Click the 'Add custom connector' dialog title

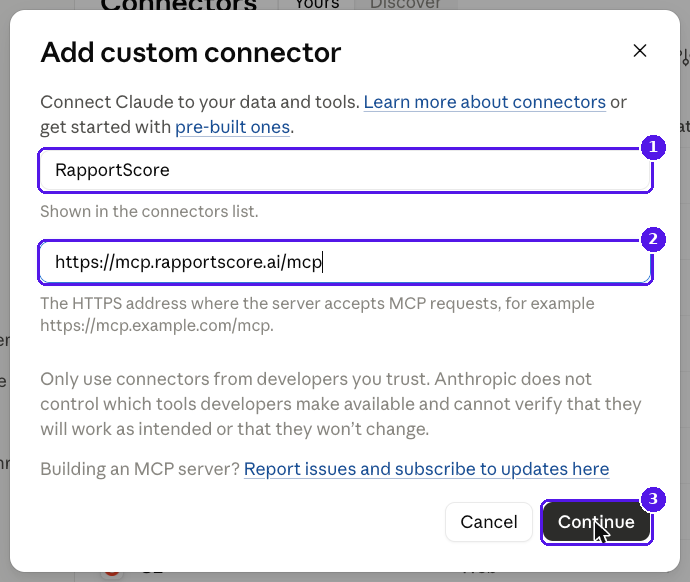pos(191,52)
